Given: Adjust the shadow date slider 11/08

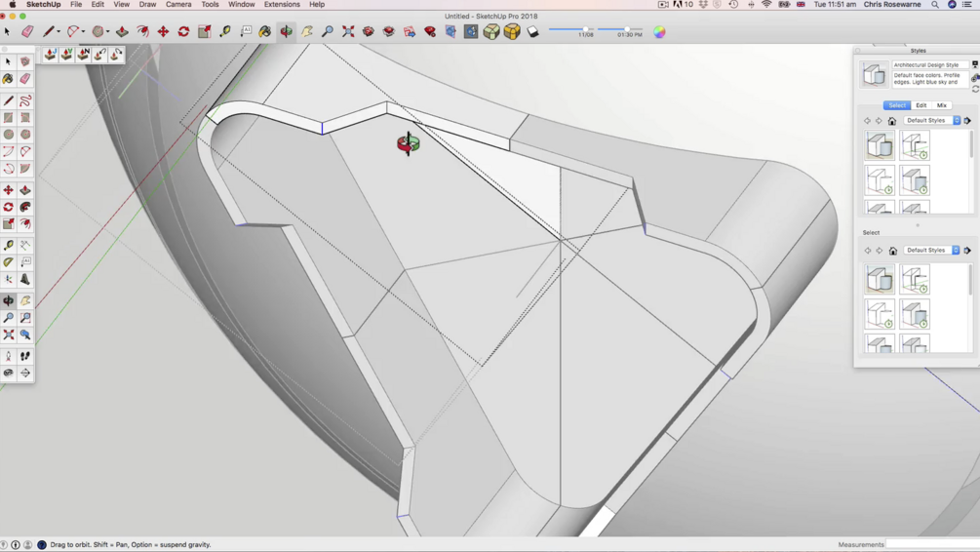Looking at the screenshot, I should [x=570, y=28].
